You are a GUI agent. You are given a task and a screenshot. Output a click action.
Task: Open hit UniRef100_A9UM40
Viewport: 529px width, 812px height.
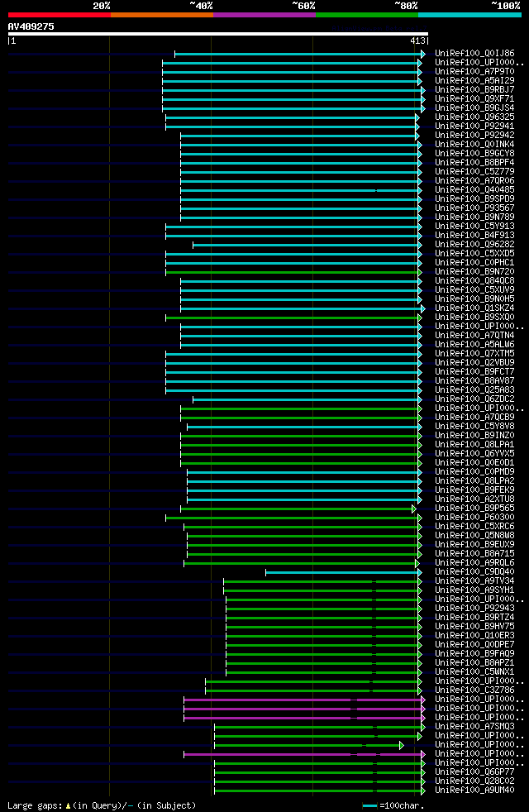(474, 791)
